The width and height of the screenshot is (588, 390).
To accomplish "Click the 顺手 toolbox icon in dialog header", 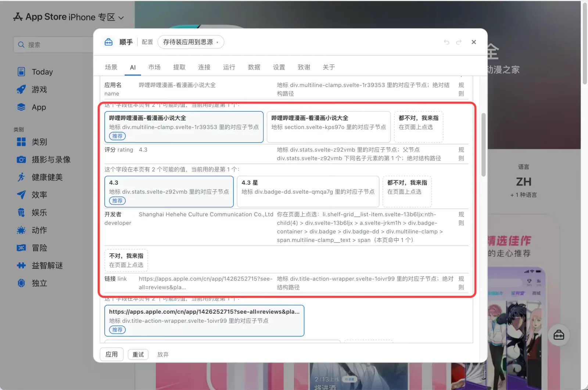I will point(108,42).
